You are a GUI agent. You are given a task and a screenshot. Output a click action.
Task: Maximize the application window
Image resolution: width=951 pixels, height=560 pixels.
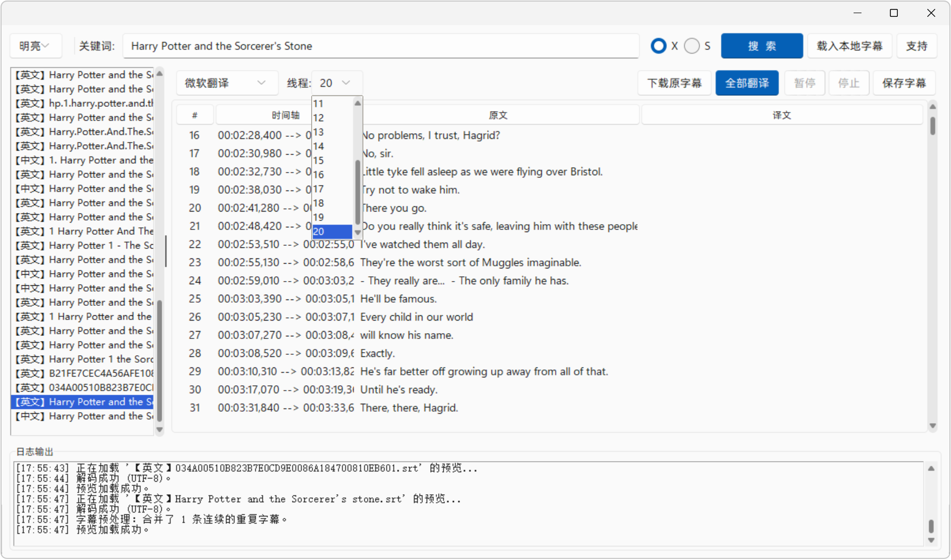pos(894,13)
